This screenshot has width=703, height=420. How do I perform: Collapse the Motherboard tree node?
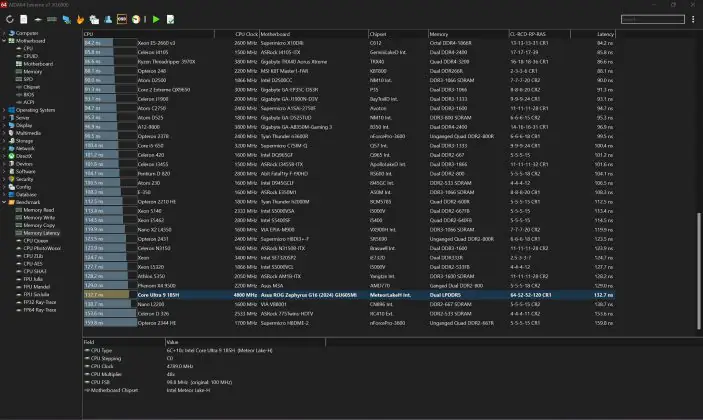4,41
